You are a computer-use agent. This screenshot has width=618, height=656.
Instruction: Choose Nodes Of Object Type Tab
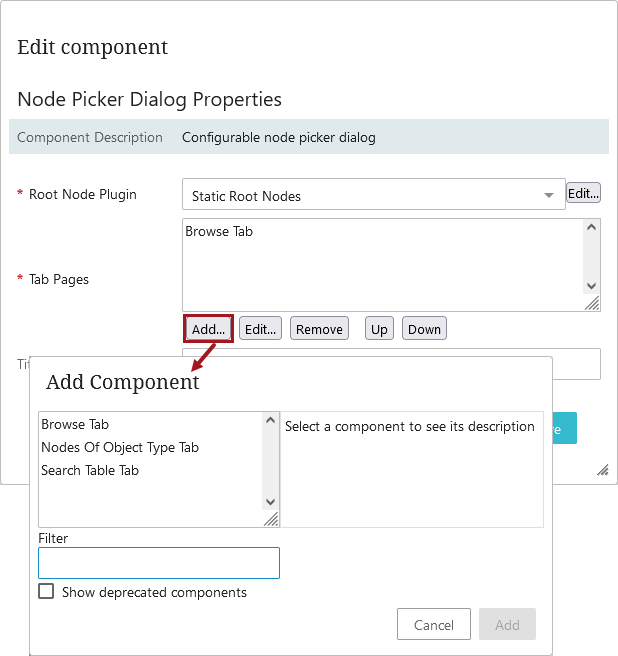pyautogui.click(x=120, y=448)
